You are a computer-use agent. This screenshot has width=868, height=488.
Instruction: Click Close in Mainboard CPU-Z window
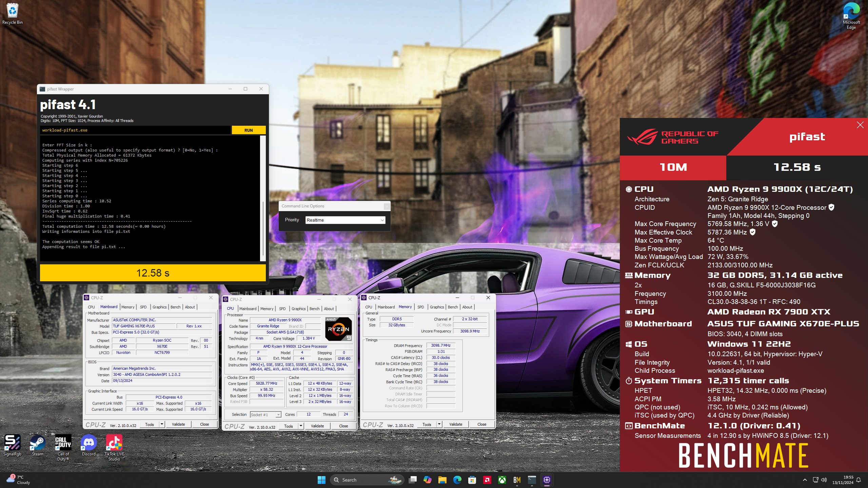[204, 424]
